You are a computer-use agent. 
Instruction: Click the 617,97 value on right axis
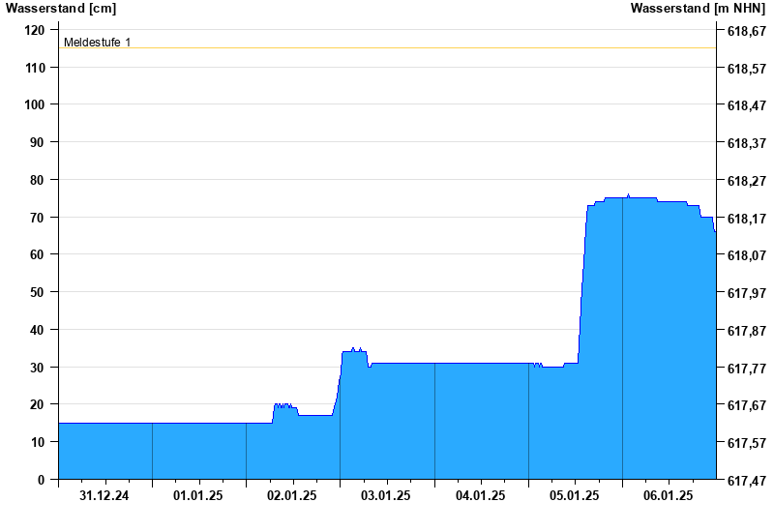click(745, 293)
